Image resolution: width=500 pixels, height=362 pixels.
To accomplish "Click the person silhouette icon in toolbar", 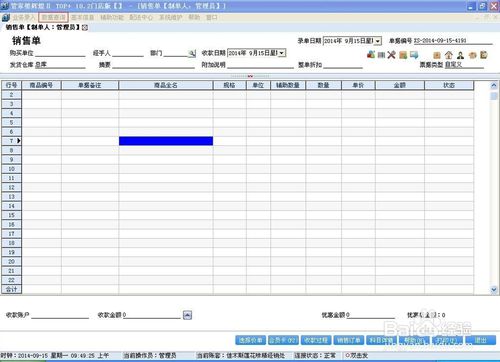I will pyautogui.click(x=460, y=55).
